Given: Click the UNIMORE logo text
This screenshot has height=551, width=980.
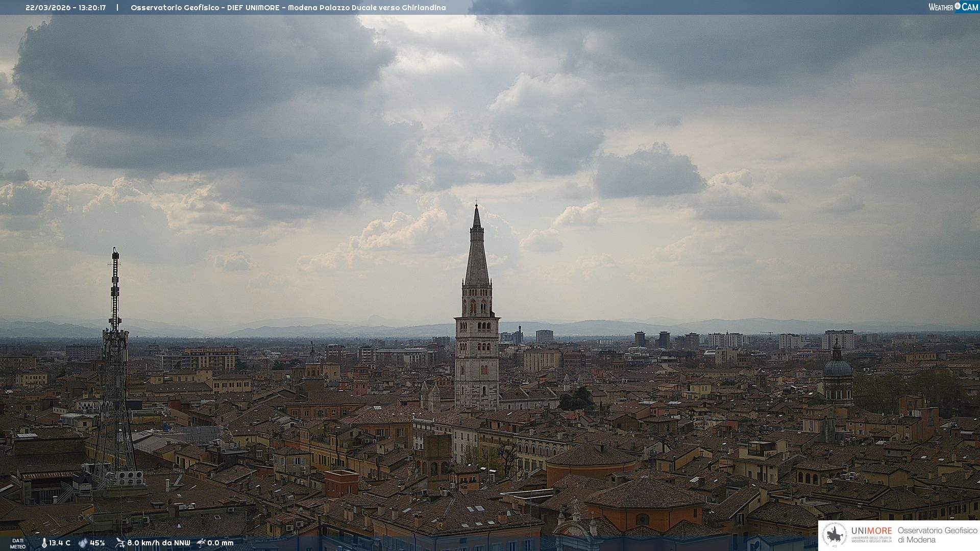Looking at the screenshot, I should pyautogui.click(x=871, y=531).
